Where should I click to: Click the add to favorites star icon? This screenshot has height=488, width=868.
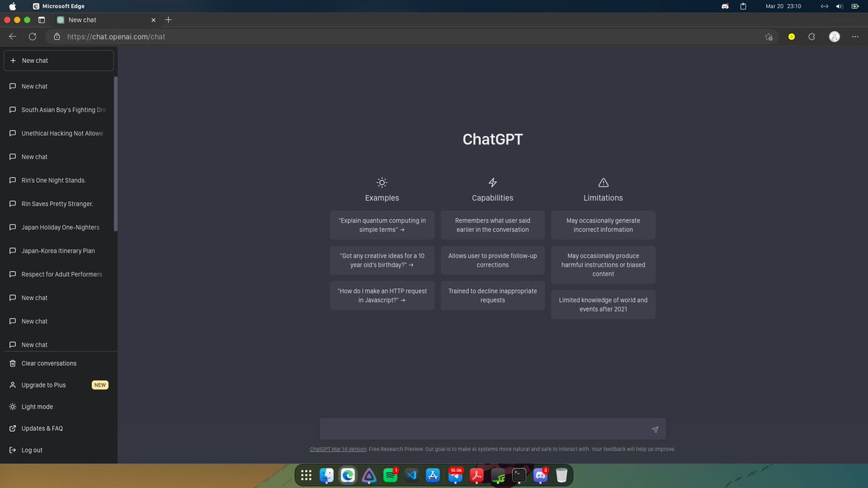[769, 36]
